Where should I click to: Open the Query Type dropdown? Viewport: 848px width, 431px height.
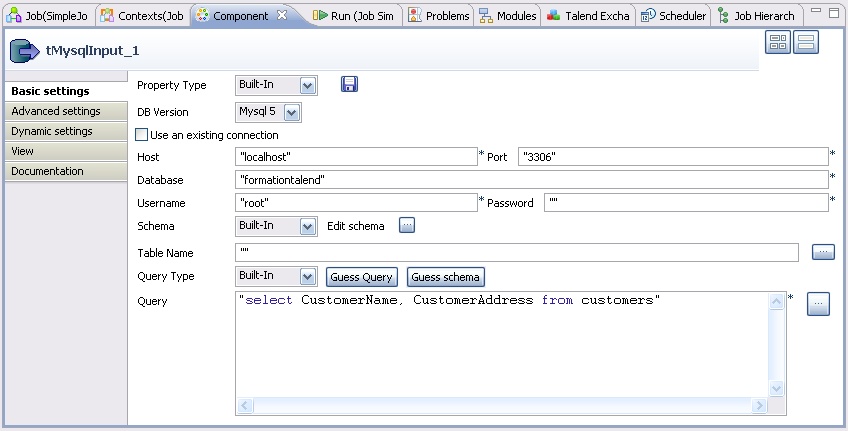(x=307, y=277)
